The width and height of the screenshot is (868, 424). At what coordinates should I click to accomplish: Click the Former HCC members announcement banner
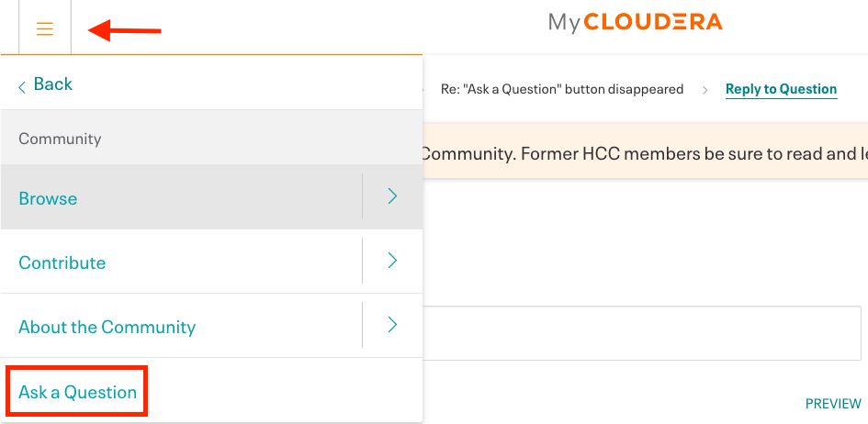643,153
